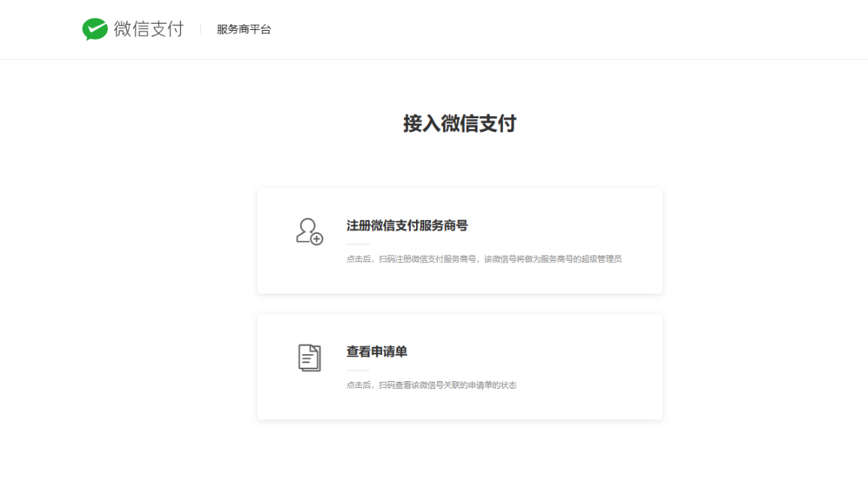Click the green WeChat Pay logo icon
The image size is (868, 486).
point(95,29)
